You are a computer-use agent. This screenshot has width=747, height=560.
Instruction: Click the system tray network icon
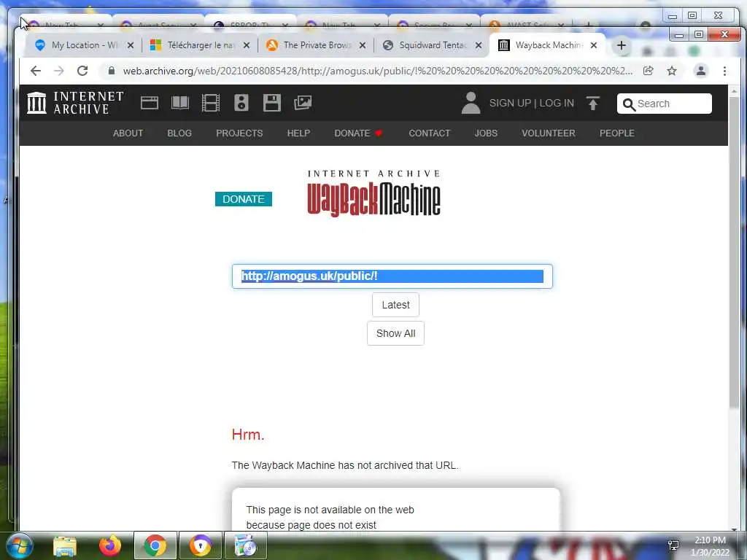pos(673,545)
